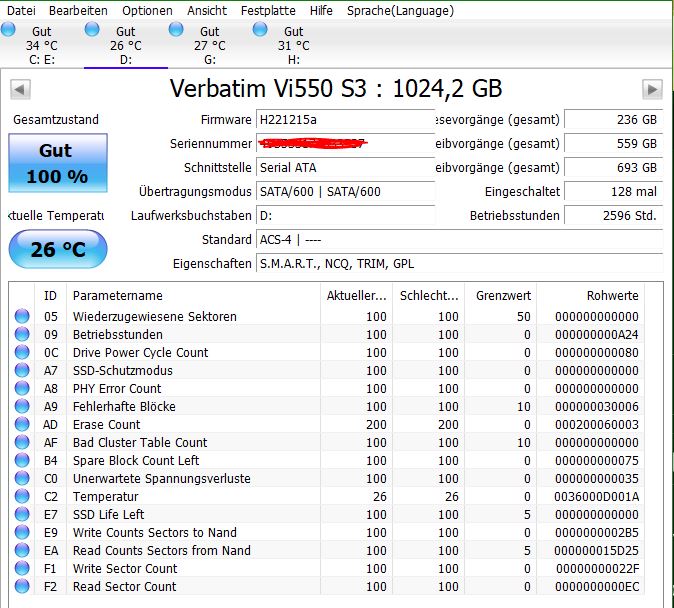Click the Rohwerte column header
Image resolution: width=674 pixels, height=608 pixels.
(x=590, y=295)
